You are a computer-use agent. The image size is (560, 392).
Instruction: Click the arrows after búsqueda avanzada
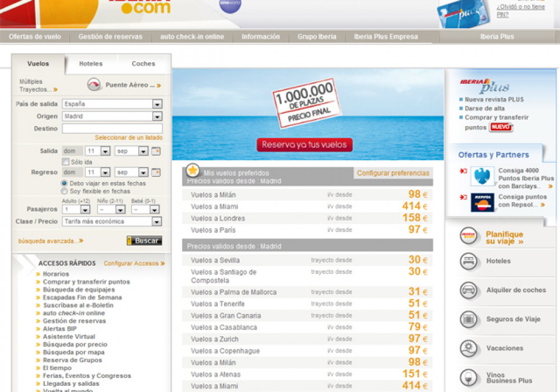(81, 241)
